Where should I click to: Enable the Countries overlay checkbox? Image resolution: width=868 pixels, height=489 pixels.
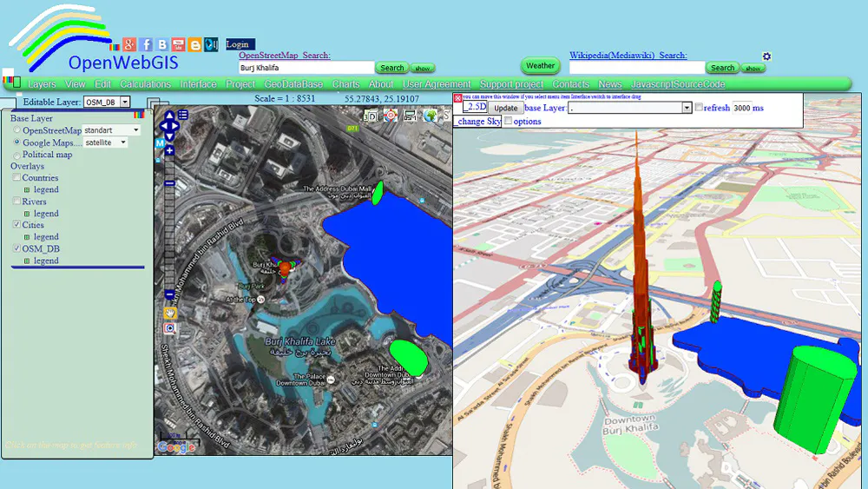(16, 178)
